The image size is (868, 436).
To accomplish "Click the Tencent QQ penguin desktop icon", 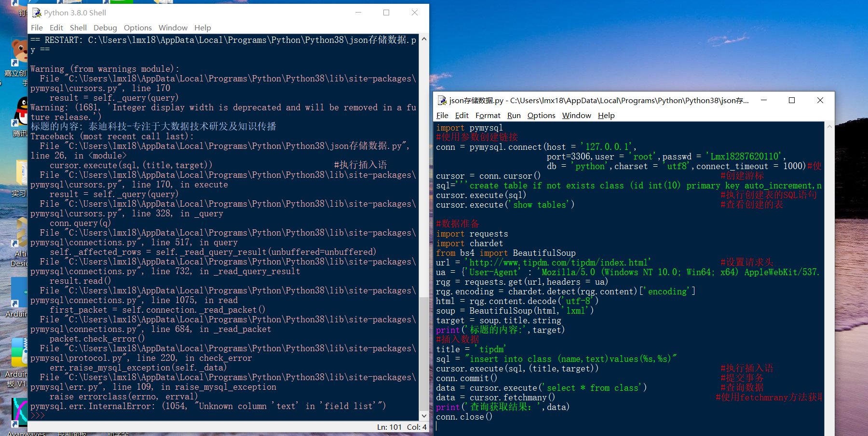I will coord(20,111).
